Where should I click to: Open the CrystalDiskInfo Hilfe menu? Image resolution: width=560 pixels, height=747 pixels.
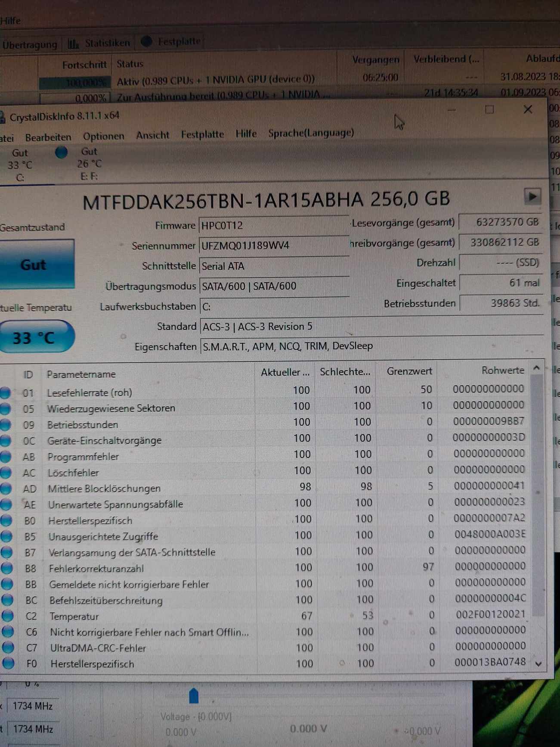coord(246,134)
